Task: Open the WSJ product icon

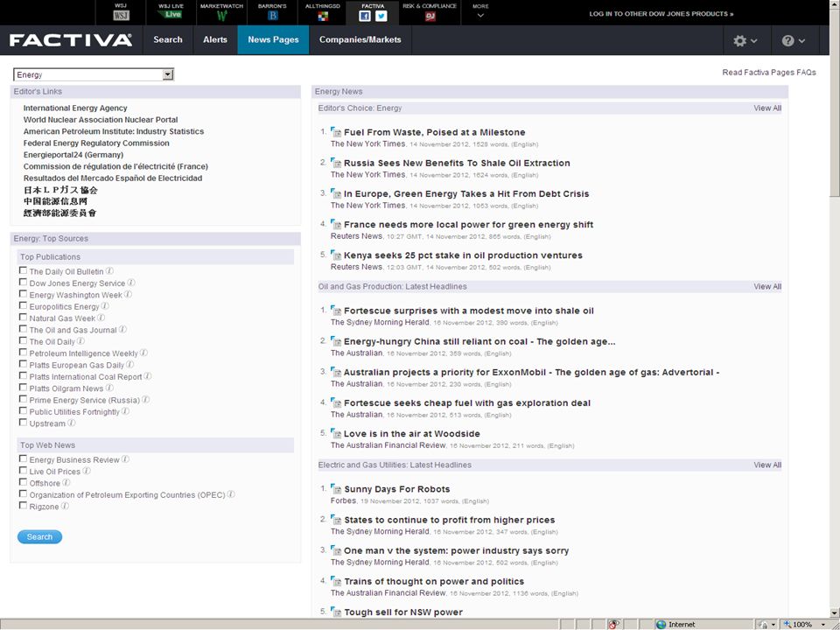Action: 121,16
